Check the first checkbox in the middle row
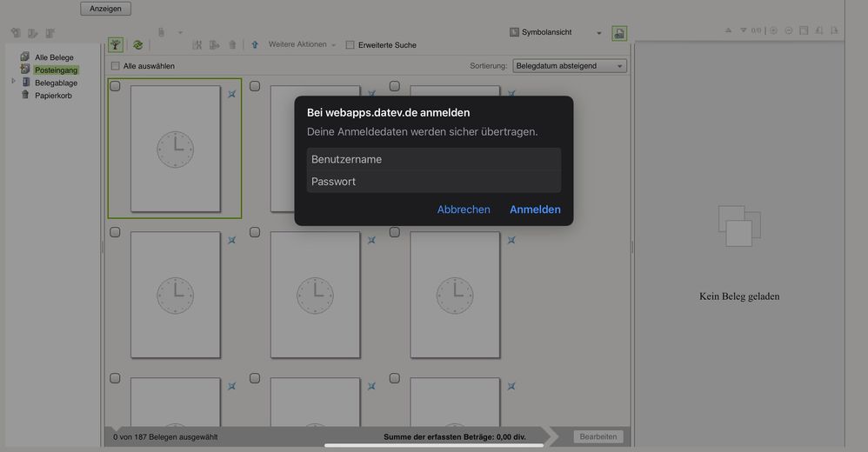 pos(115,232)
